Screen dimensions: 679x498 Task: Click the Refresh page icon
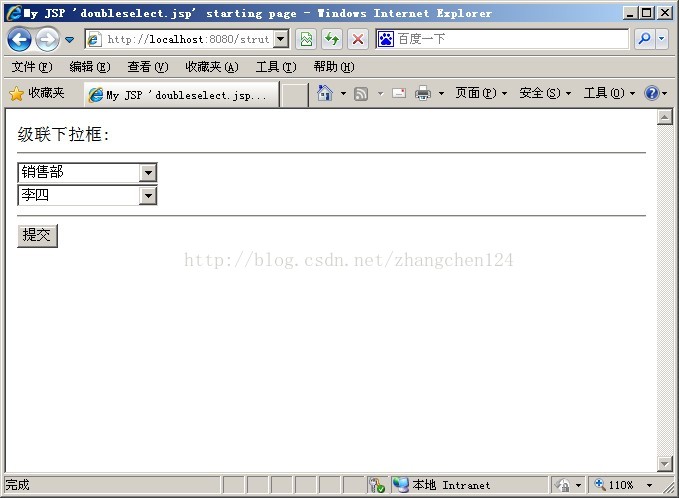pyautogui.click(x=332, y=39)
